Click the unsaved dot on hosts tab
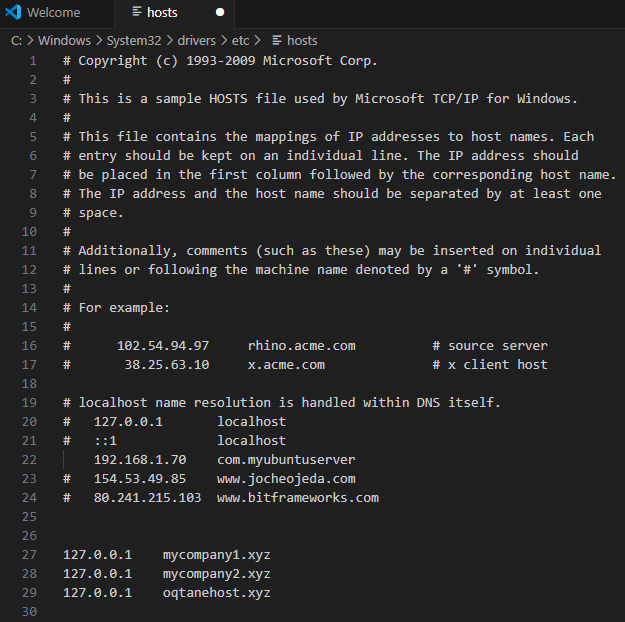 [220, 13]
